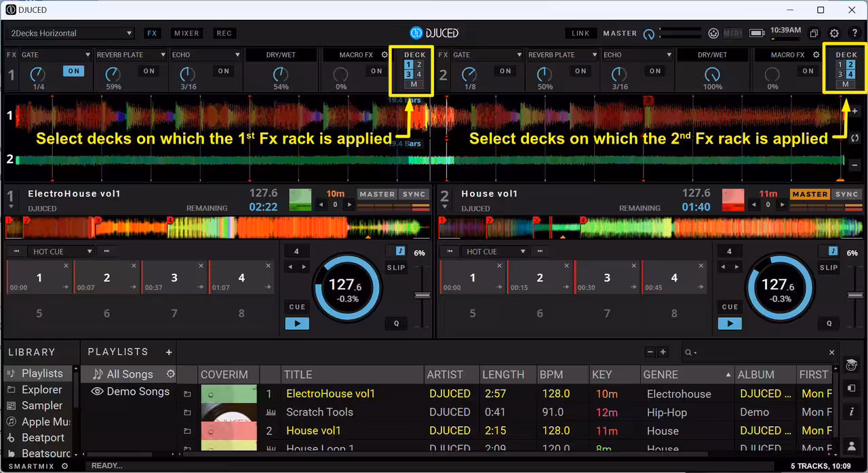
Task: Open help with the question mark icon
Action: coord(854,33)
